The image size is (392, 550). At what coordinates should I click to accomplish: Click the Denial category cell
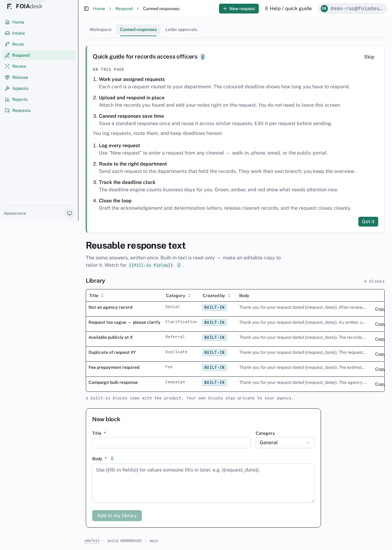[173, 307]
